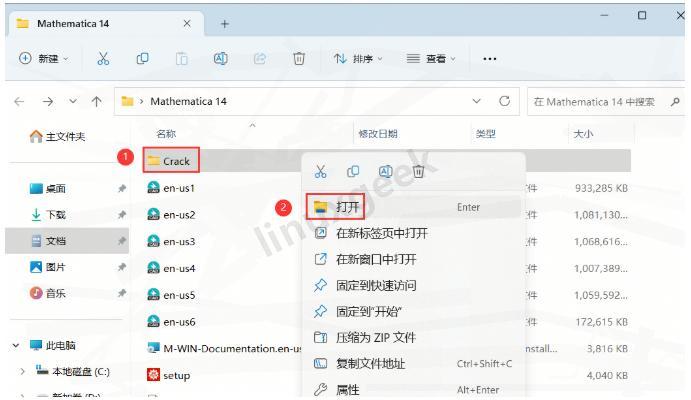This screenshot has height=400, width=691.
Task: Open the 新建 (New) dropdown
Action: (x=44, y=59)
